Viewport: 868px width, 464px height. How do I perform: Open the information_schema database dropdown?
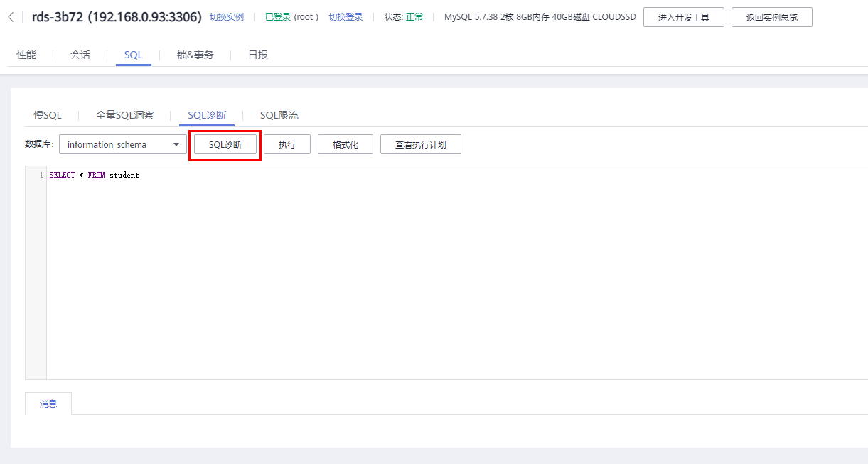point(122,144)
